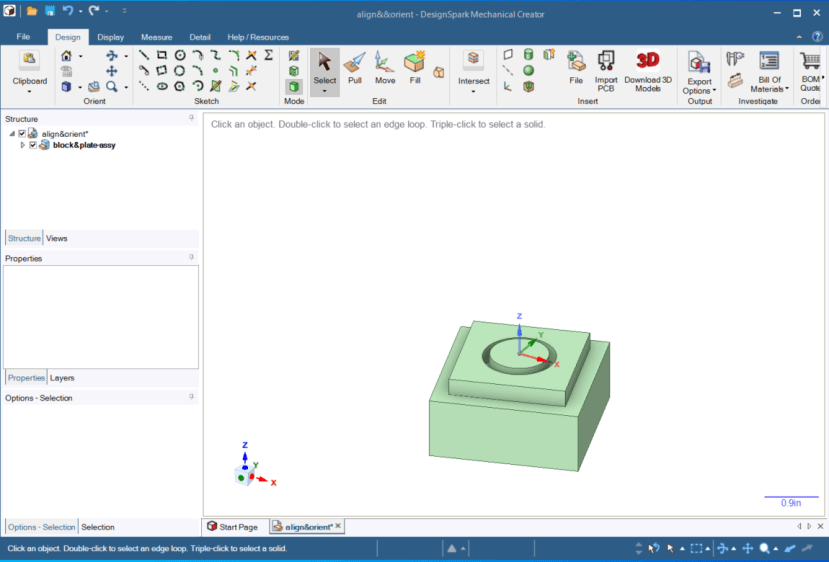Collapse the align&orient tree node
Screen dimensions: 829x562
click(x=12, y=134)
